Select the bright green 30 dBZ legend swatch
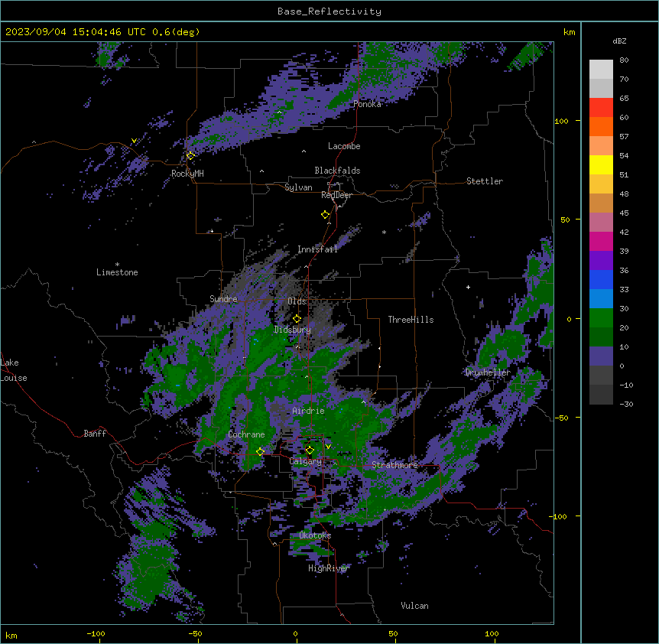Image resolution: width=659 pixels, height=644 pixels. point(601,318)
